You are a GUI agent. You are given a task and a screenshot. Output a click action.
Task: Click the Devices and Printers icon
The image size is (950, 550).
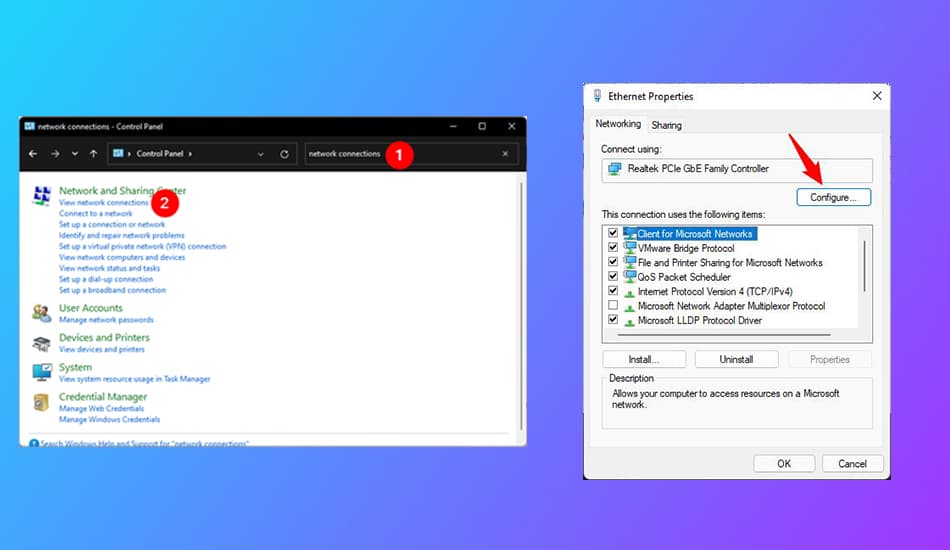(x=41, y=343)
